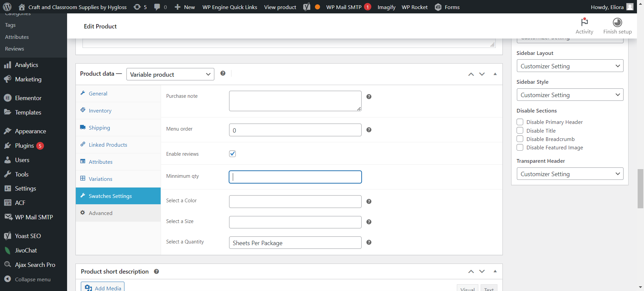This screenshot has width=644, height=291.
Task: Click the Sheets Per Package quantity field
Action: (295, 243)
